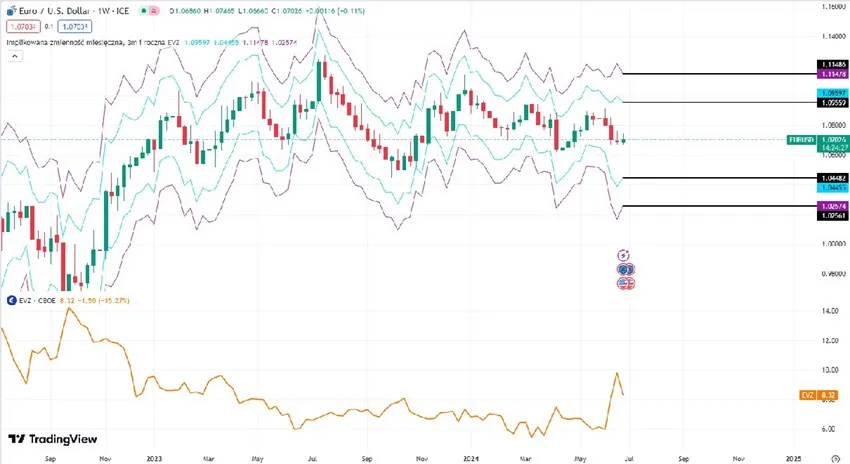Click the low value L1.06660 in header
850x464 pixels.
coord(254,11)
